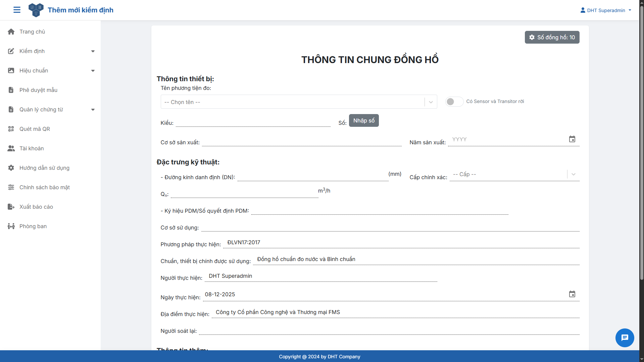This screenshot has height=362, width=644.
Task: Open the chat bubble icon
Action: (x=625, y=338)
